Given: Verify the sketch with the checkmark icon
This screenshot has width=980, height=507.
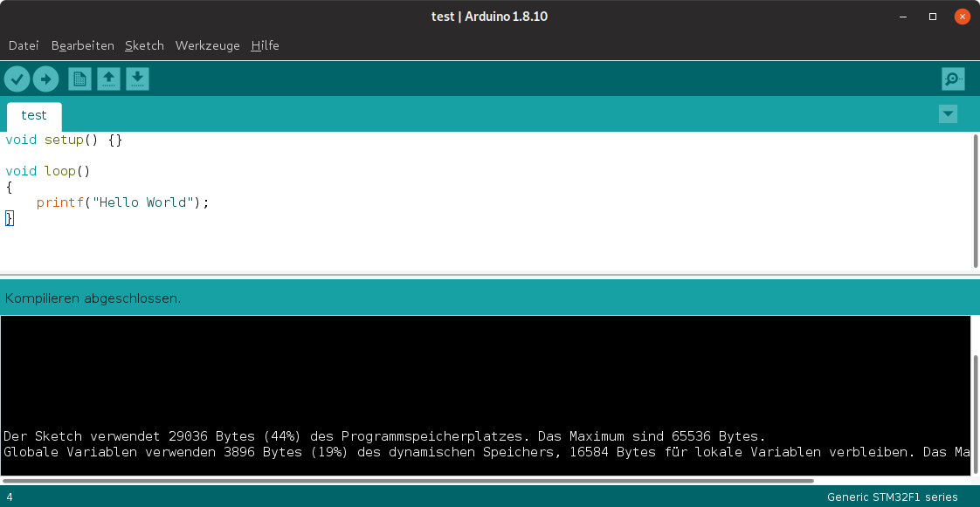Looking at the screenshot, I should 17,79.
